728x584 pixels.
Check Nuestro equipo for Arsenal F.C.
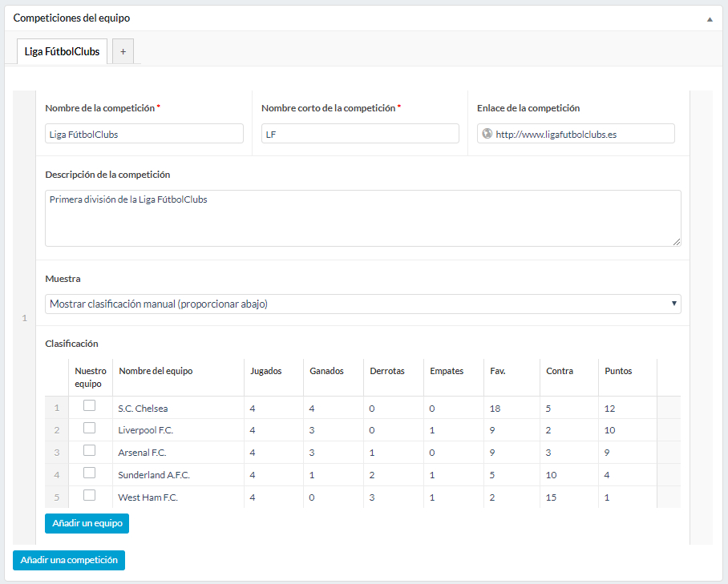pyautogui.click(x=89, y=450)
